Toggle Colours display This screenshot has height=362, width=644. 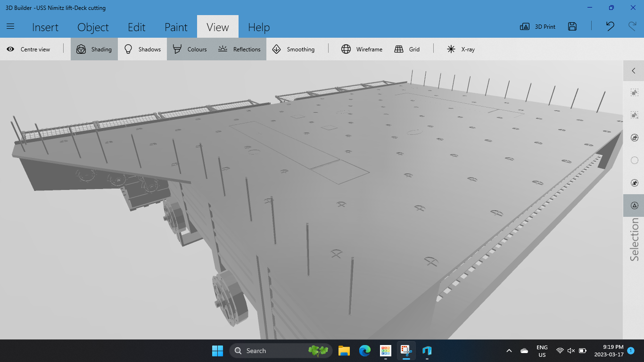190,49
